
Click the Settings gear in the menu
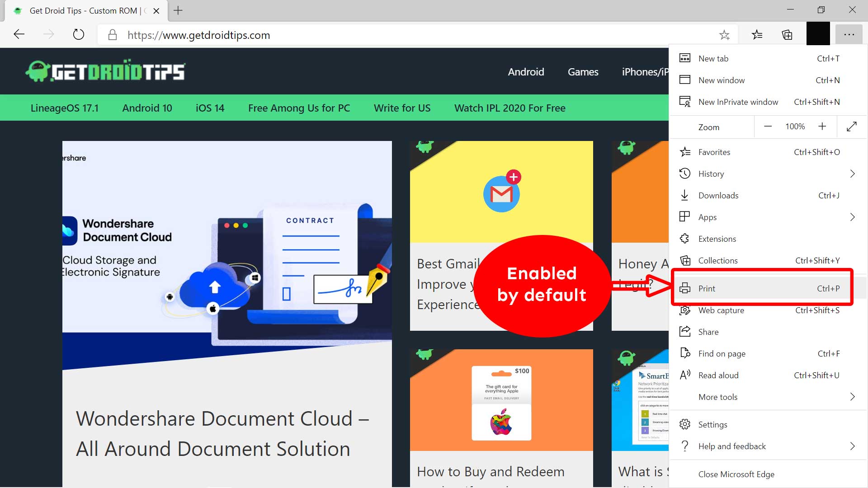pyautogui.click(x=685, y=424)
